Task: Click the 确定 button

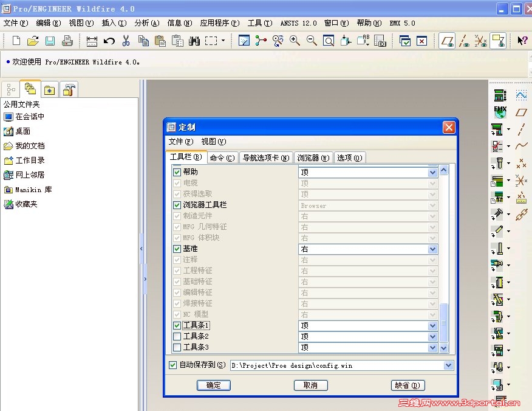Action: click(x=213, y=385)
